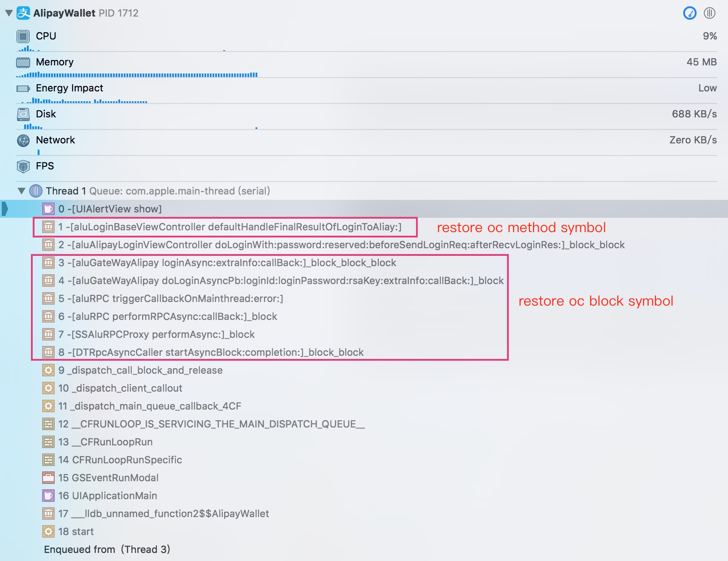The image size is (728, 561).
Task: Select frame 10 _dispatch_client_callout
Action: coord(364,388)
